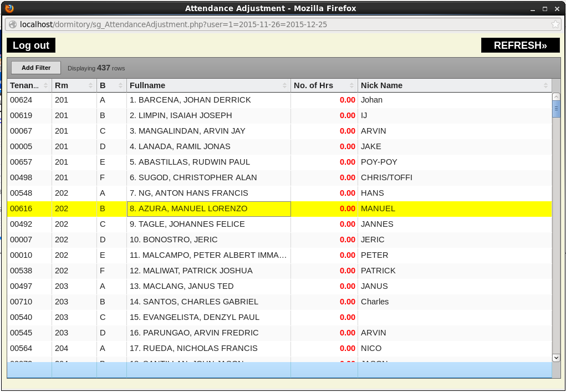Click hours value for SANTOS, CHARLES GABRIEL
This screenshot has width=566, height=392.
point(347,302)
